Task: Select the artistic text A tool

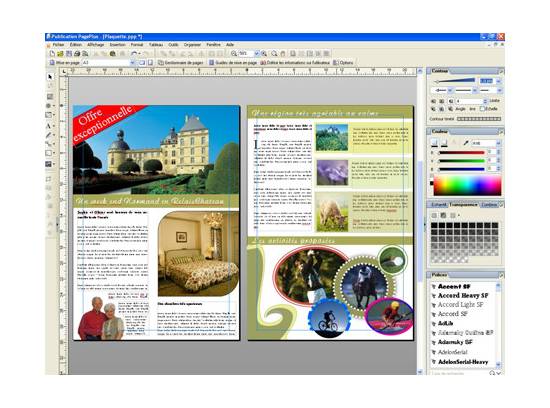Action: (48, 126)
